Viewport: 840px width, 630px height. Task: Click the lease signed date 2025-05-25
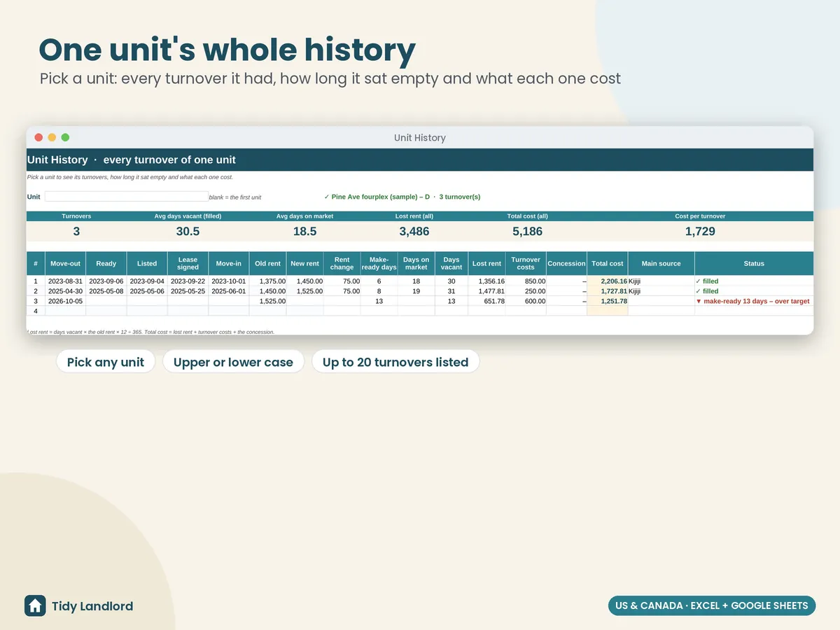click(188, 291)
